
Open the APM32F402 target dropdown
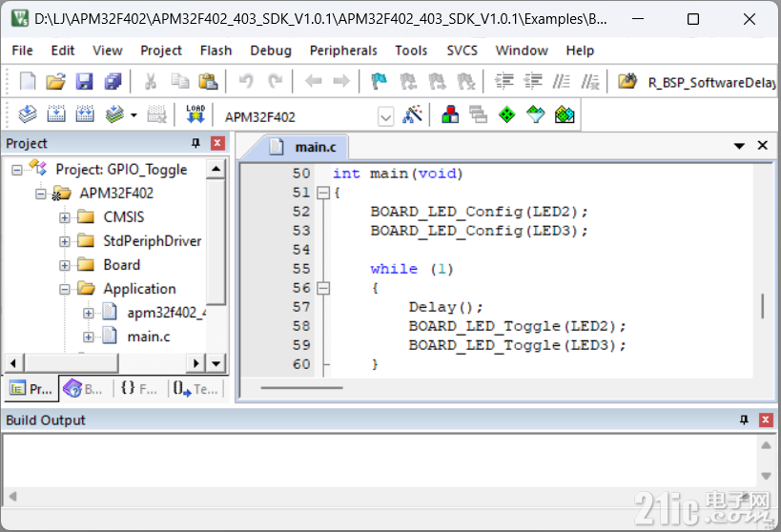[385, 117]
